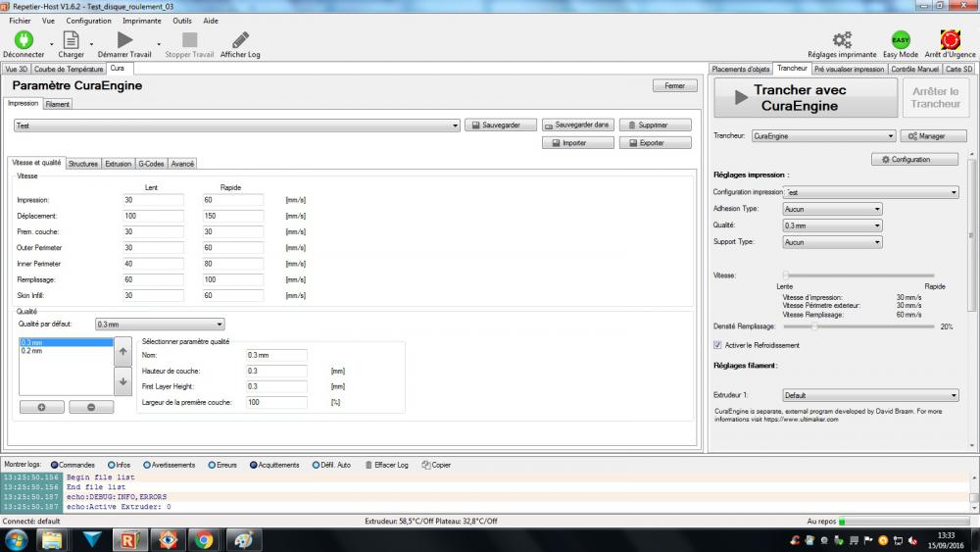Screen dimensions: 980x552
Task: Switch to Structures tab
Action: tap(83, 164)
